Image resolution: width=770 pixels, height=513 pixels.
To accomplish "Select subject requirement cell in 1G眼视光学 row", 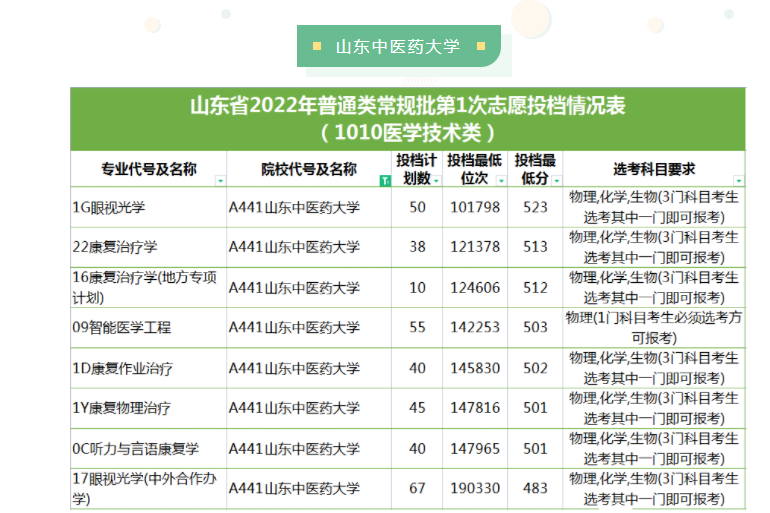I will (x=654, y=207).
